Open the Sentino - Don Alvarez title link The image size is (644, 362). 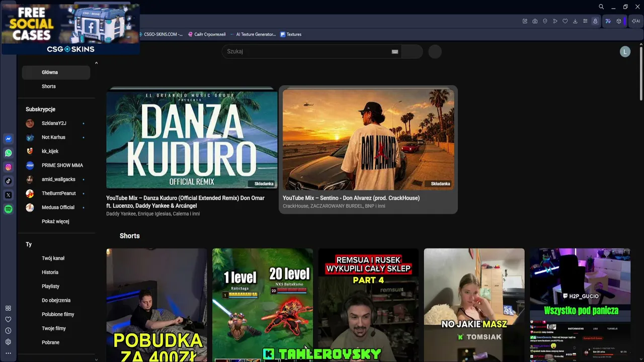point(351,198)
